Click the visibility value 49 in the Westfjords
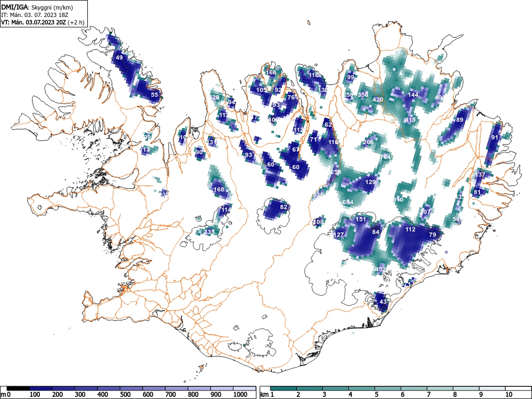 click(119, 57)
